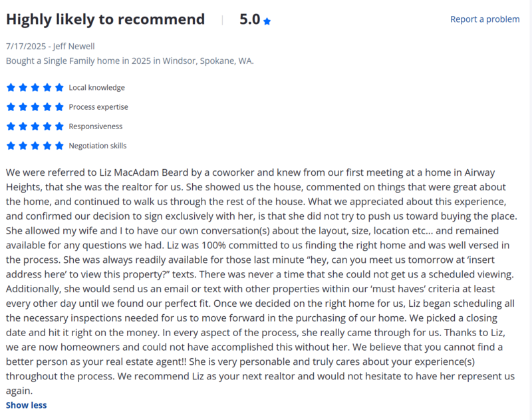Click the Bought a Single Family home line
The image size is (532, 420).
pyautogui.click(x=130, y=61)
